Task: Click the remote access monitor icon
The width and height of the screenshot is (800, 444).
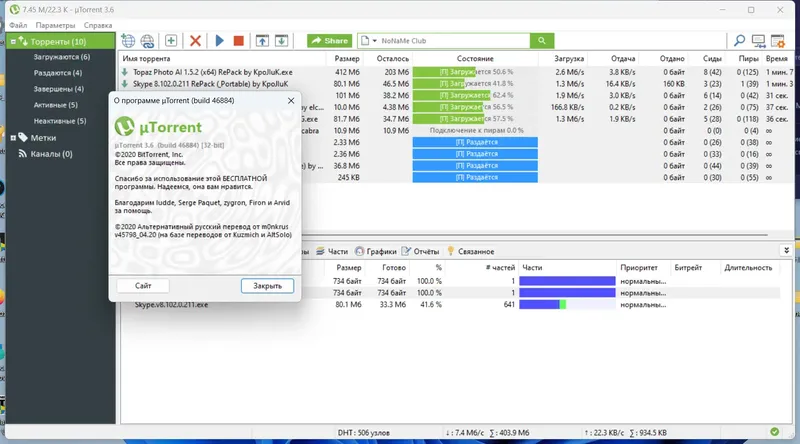Action: pos(758,41)
